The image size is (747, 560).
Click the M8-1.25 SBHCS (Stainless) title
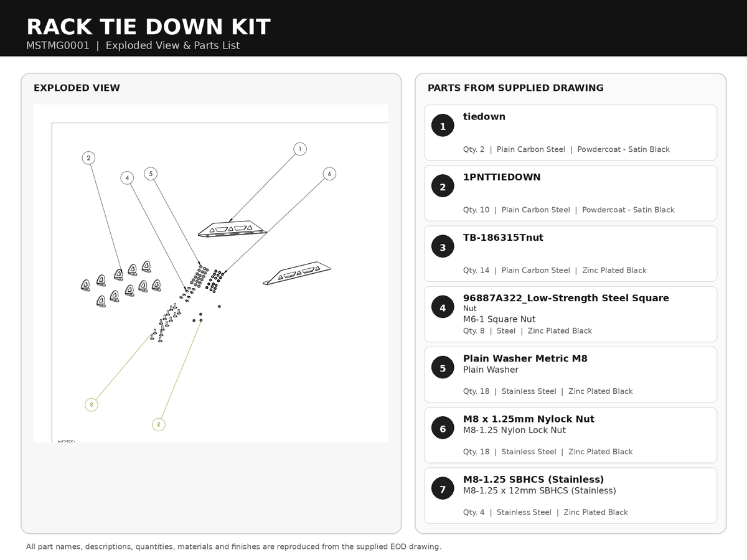coord(533,479)
